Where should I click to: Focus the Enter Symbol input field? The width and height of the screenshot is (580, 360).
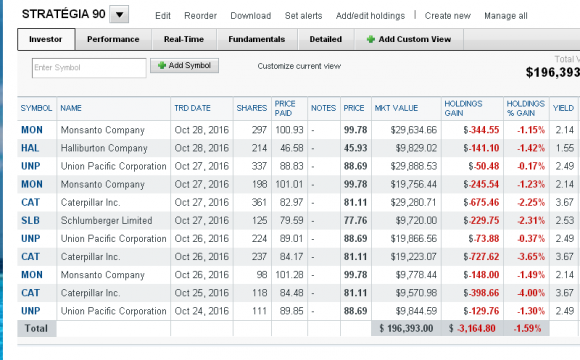[x=89, y=68]
